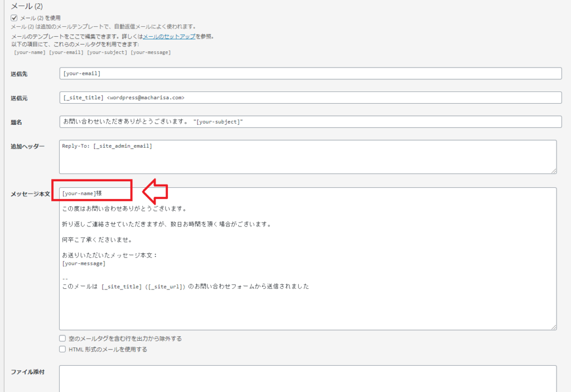This screenshot has width=571, height=392.
Task: Enable 空のメールタグを含む行を出力から除外する option
Action: tap(62, 338)
